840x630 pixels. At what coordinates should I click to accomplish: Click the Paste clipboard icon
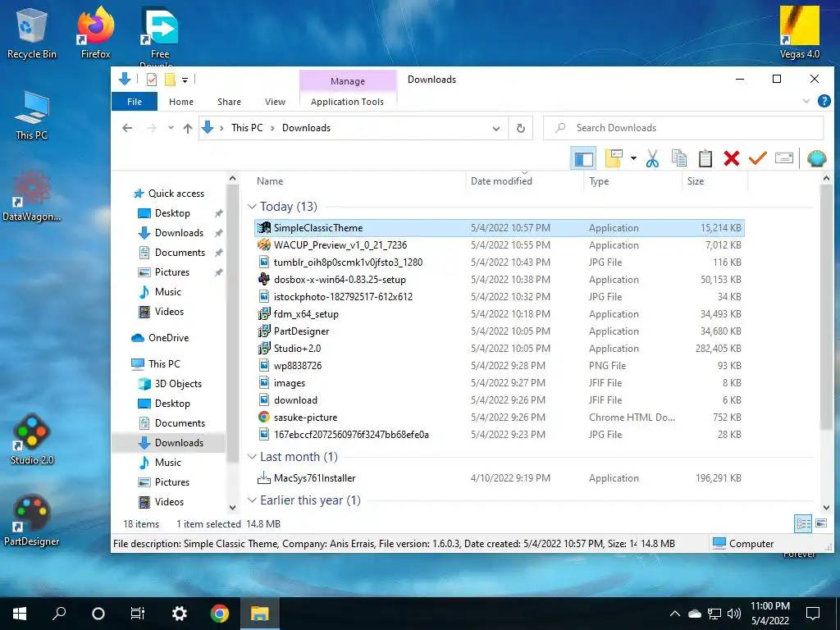705,158
